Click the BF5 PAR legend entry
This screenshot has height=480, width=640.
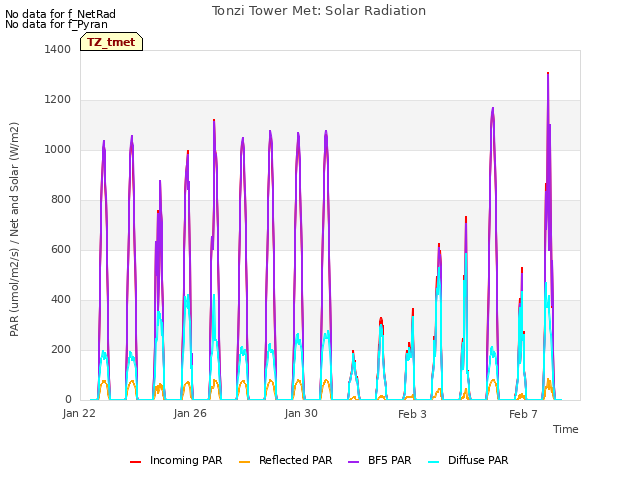380,460
